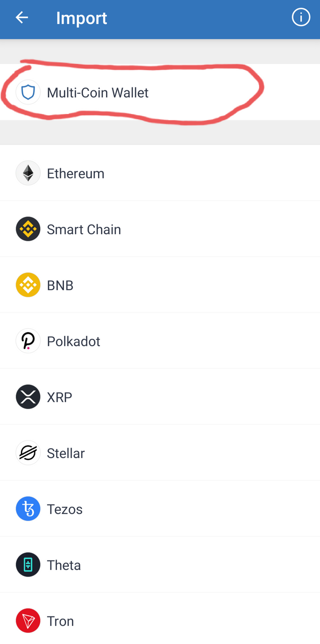Tap the Ethereum diamond logo
Image resolution: width=320 pixels, height=644 pixels.
[x=28, y=173]
